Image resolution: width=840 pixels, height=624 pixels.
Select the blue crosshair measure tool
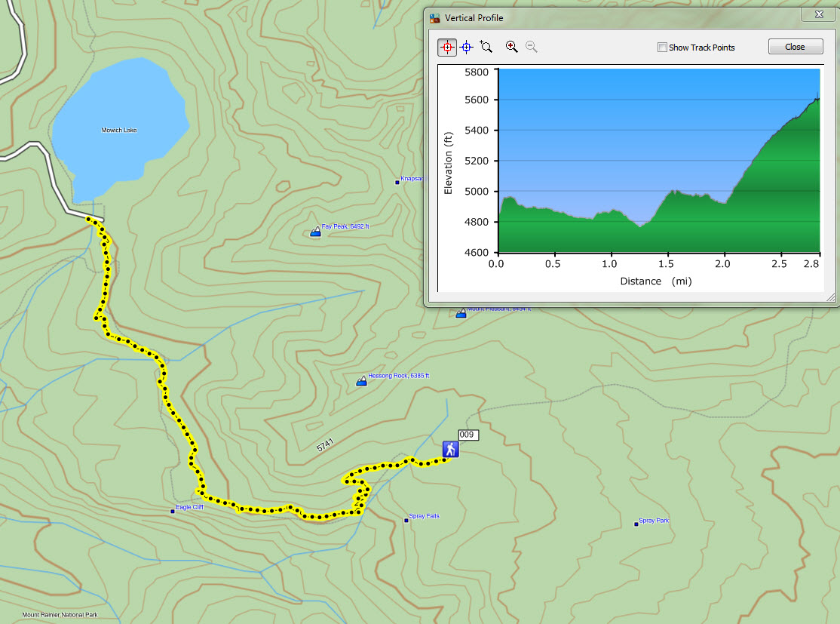tap(466, 48)
